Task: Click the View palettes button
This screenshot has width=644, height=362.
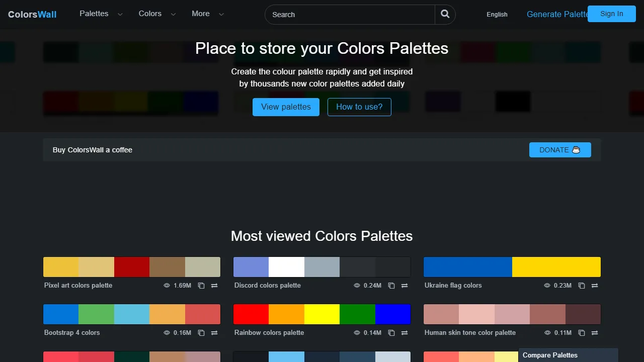Action: click(x=286, y=107)
